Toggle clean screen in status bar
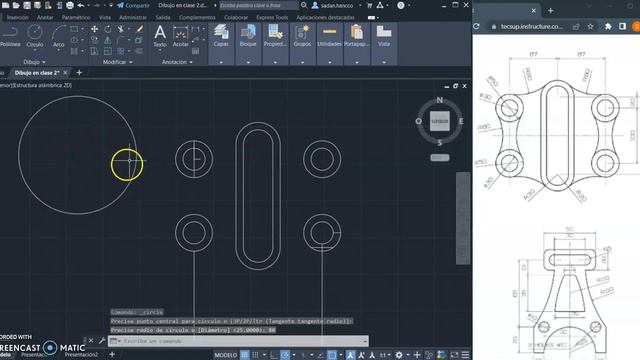 454,355
